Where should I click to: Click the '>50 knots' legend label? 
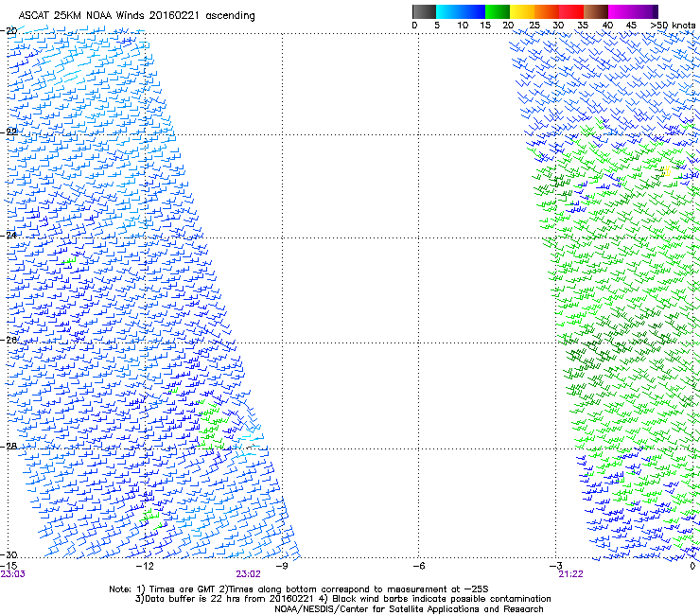673,26
